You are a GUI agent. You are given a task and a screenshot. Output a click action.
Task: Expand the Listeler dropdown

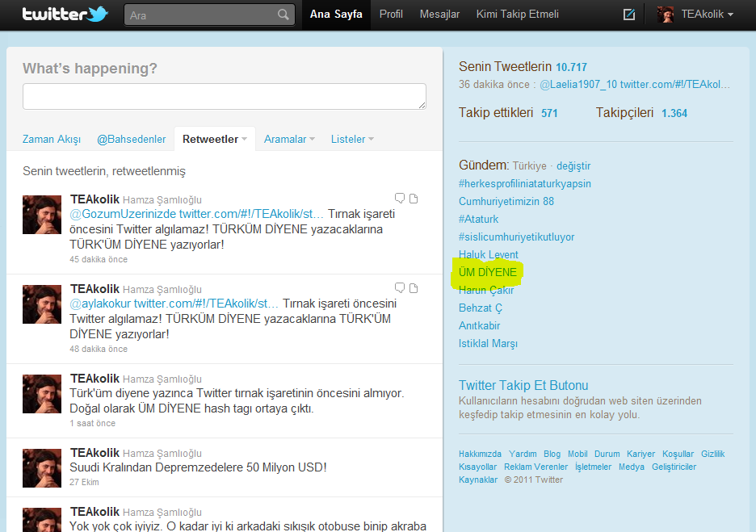coord(372,140)
